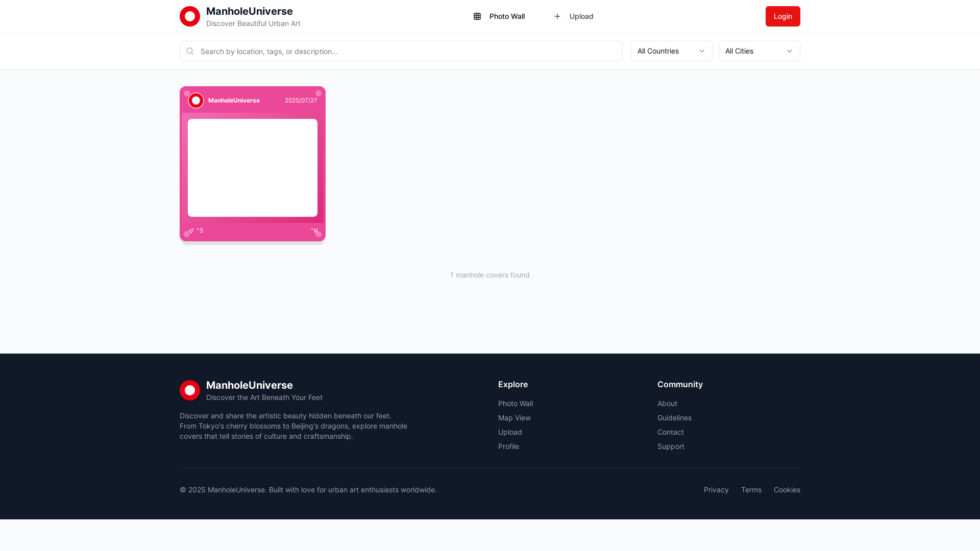Open the Support link
Screen dimensions: 980x551
(x=671, y=446)
